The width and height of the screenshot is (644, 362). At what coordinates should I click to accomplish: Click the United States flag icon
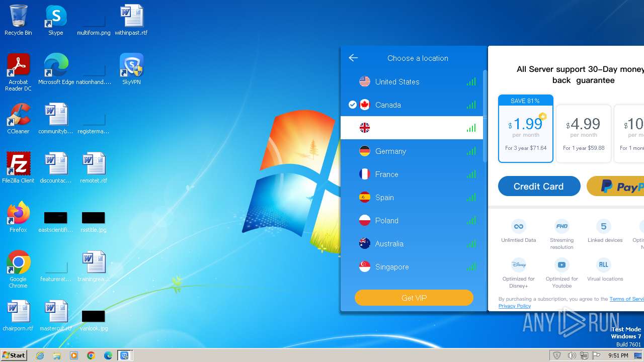tap(365, 81)
